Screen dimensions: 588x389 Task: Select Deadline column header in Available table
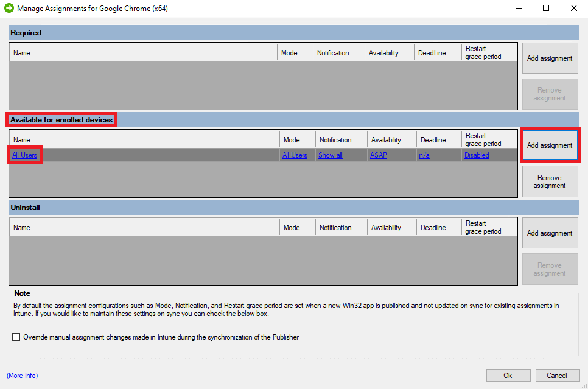pyautogui.click(x=439, y=139)
